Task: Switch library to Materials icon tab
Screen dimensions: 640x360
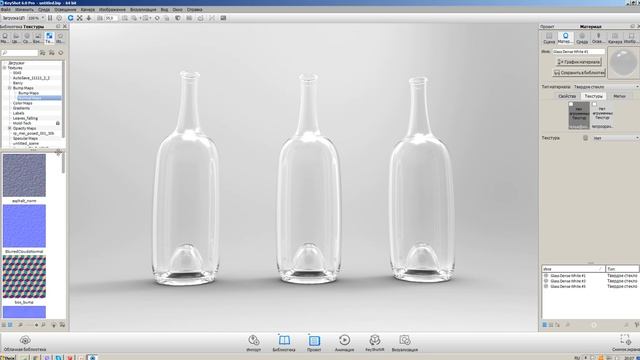Action: tap(5, 38)
